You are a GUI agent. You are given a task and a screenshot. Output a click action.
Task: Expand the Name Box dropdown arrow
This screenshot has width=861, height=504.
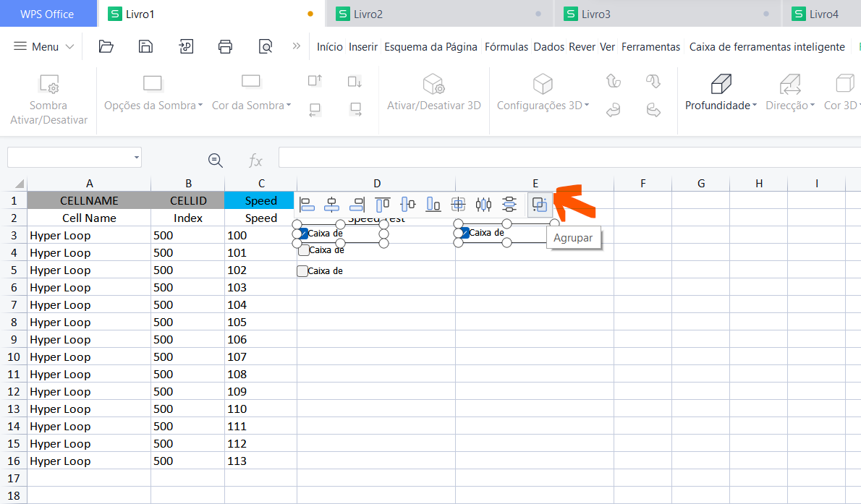[137, 157]
